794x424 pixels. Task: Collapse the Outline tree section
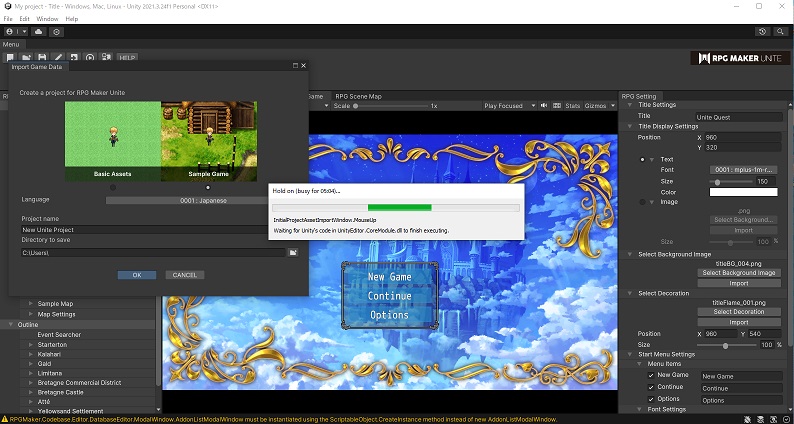pos(11,325)
